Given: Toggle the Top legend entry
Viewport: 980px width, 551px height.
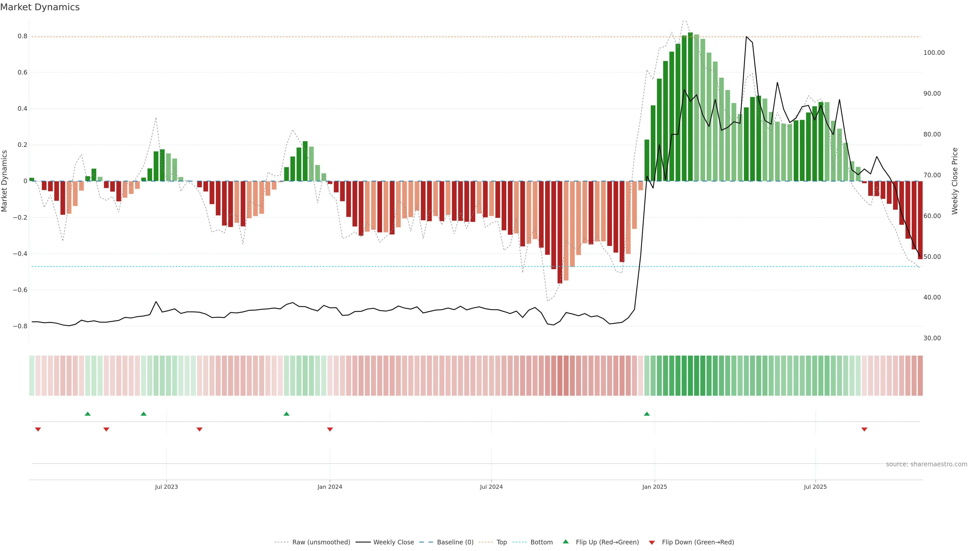Looking at the screenshot, I should pos(501,542).
